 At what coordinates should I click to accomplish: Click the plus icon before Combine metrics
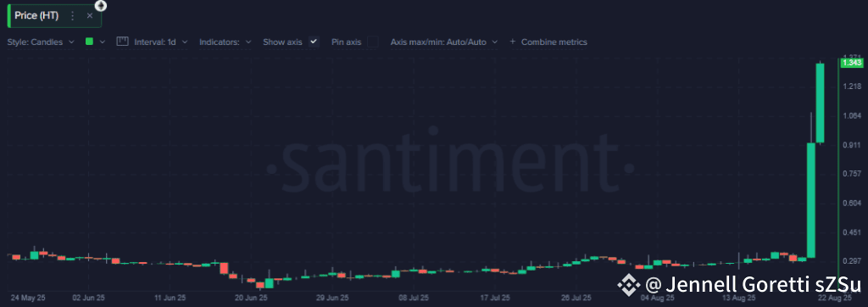click(512, 42)
